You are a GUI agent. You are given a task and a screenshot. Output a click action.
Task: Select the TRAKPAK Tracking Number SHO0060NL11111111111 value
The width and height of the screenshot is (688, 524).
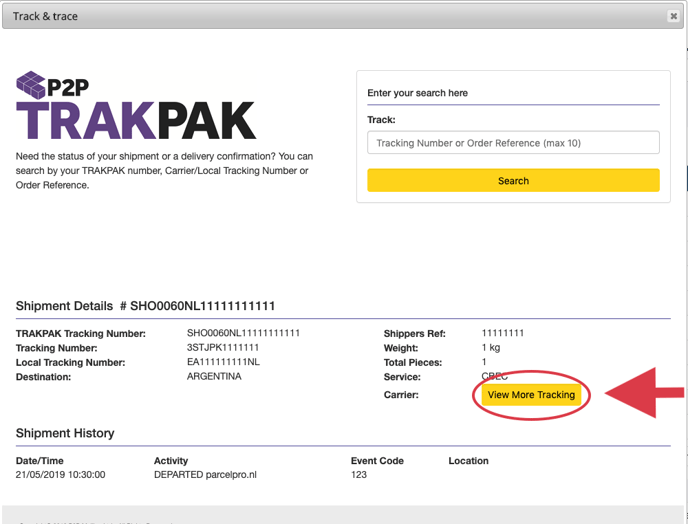(243, 333)
